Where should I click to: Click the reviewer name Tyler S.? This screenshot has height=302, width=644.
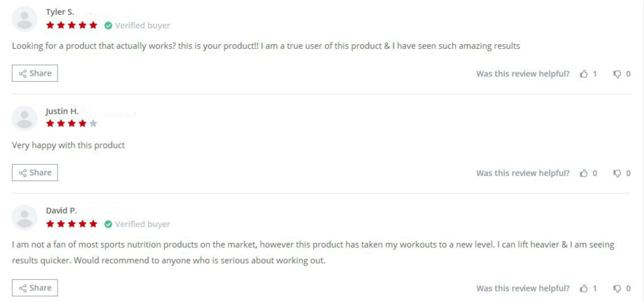(60, 12)
